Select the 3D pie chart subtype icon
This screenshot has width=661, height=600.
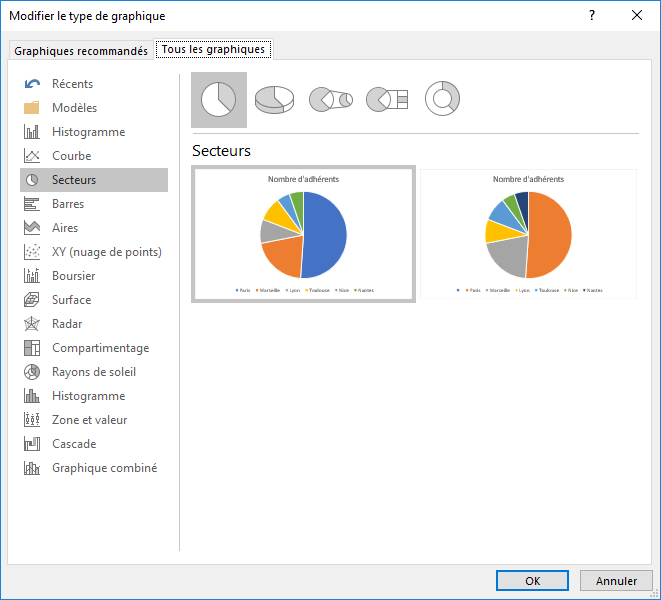pos(274,99)
